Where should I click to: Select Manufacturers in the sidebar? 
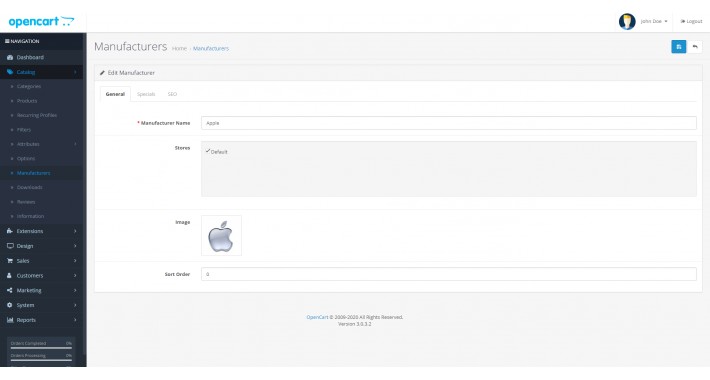pos(34,173)
